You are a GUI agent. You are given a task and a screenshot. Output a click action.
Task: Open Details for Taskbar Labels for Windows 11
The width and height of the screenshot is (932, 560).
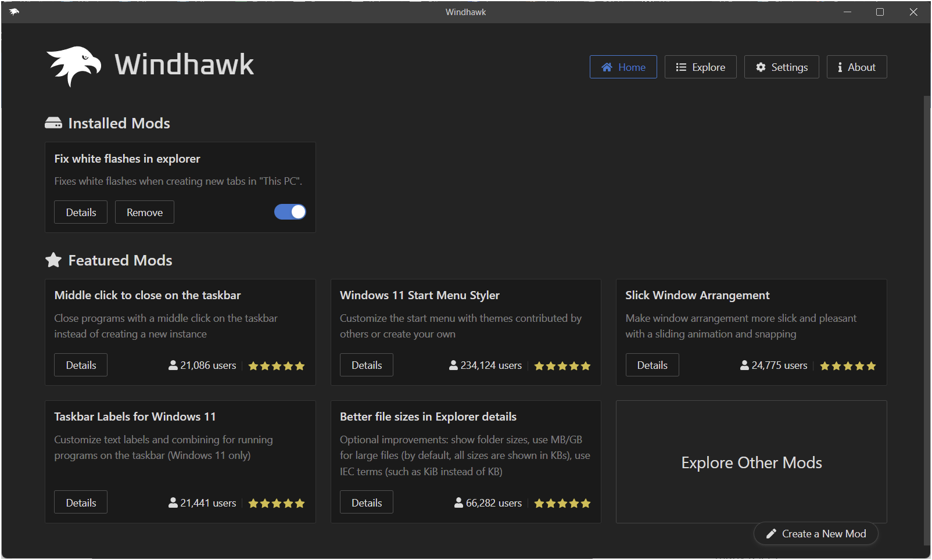click(81, 502)
